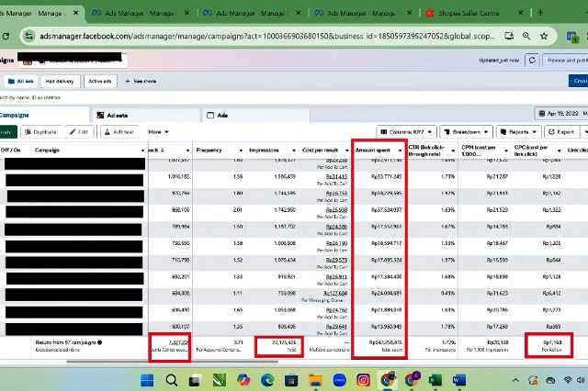Sort by Amount spent column header
The image size is (588, 391).
[375, 150]
